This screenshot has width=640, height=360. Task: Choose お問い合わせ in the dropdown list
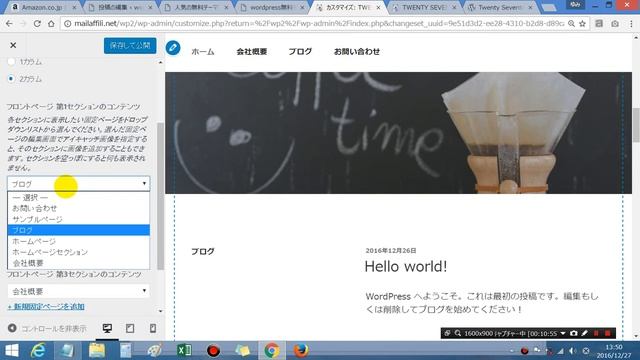78,208
